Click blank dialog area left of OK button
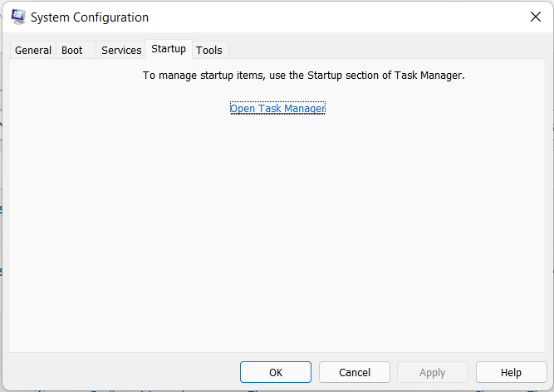The image size is (554, 392). (122, 372)
